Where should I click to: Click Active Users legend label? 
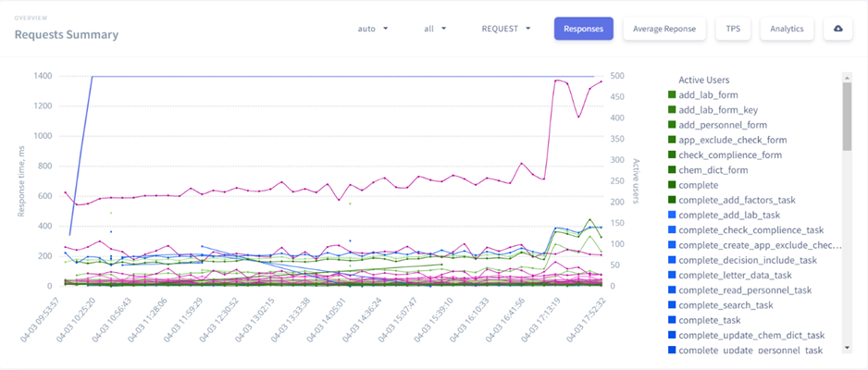coord(703,80)
